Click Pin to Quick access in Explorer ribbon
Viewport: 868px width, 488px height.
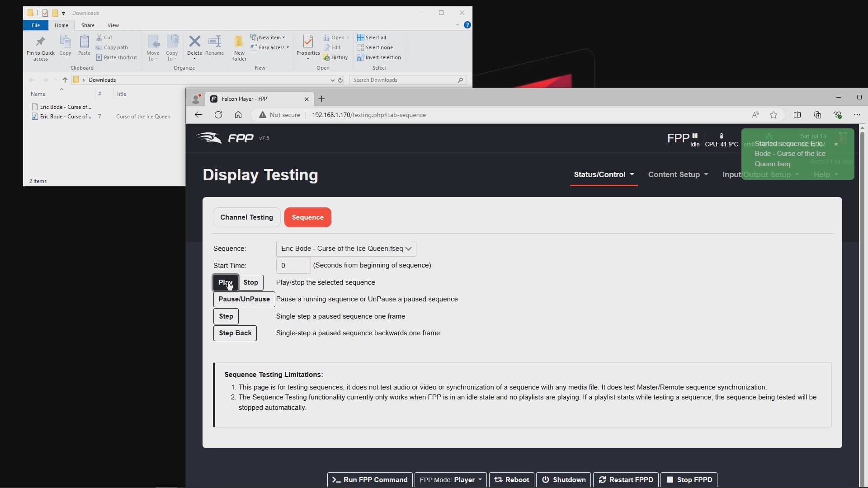40,48
